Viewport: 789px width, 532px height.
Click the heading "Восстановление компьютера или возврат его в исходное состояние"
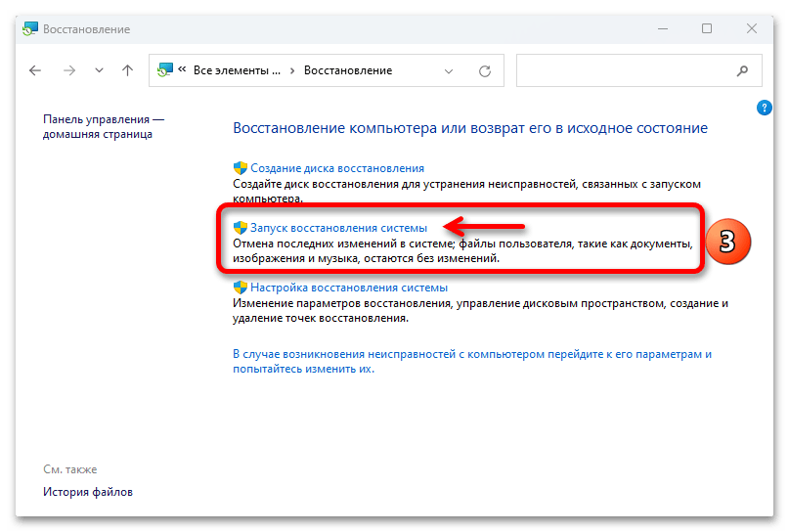coord(470,128)
